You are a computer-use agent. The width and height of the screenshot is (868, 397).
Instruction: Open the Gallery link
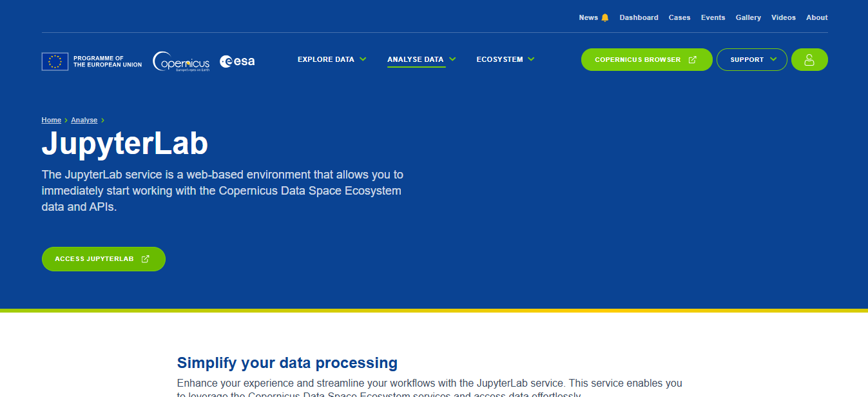coord(748,17)
